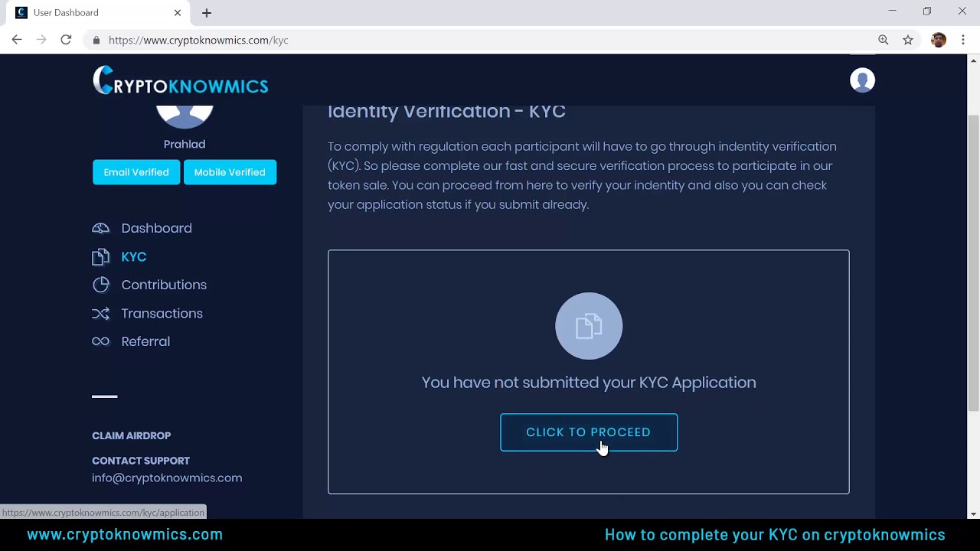Click the info@cryptoknowmics.com email link

pyautogui.click(x=167, y=478)
